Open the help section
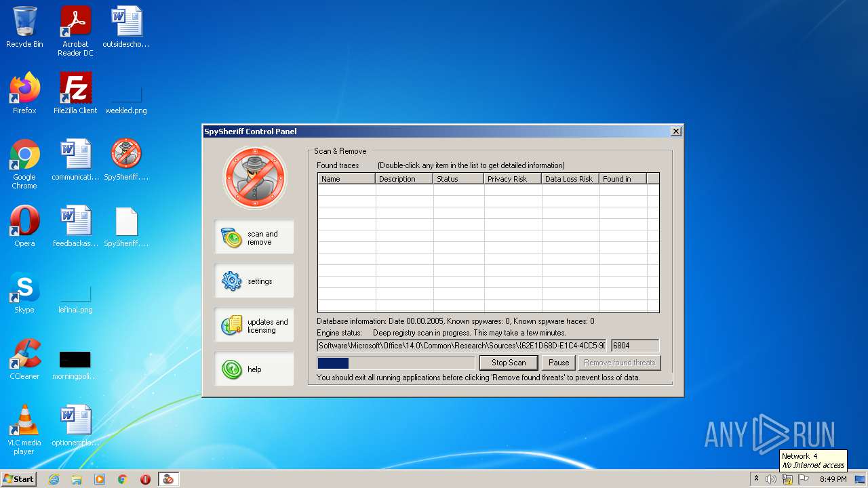 point(254,369)
